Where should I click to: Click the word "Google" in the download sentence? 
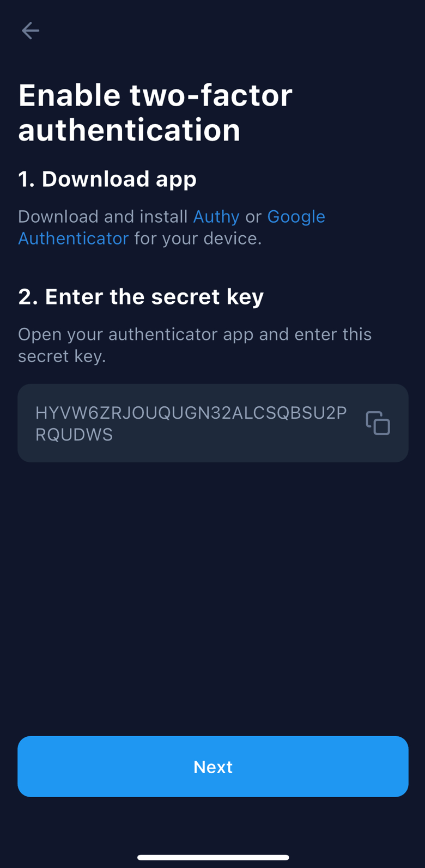(x=296, y=217)
